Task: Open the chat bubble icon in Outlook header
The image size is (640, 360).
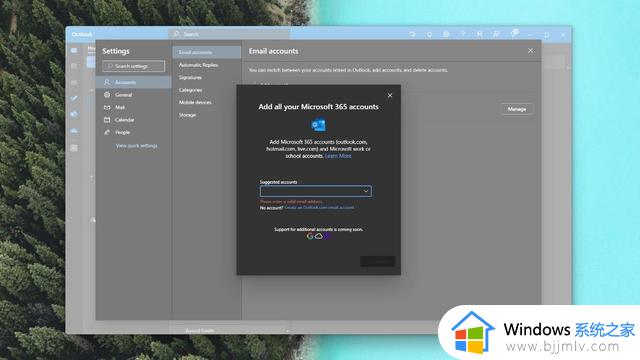Action: [413, 34]
